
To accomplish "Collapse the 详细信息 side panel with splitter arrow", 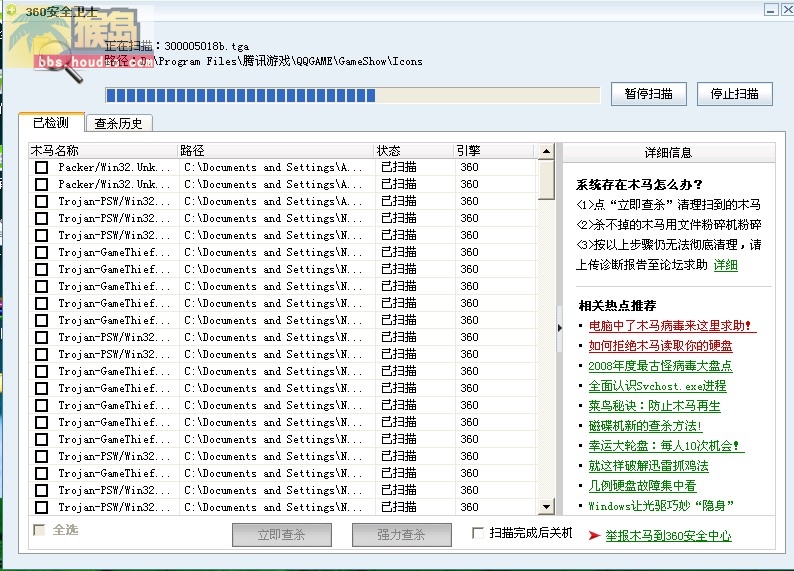I will coord(560,328).
